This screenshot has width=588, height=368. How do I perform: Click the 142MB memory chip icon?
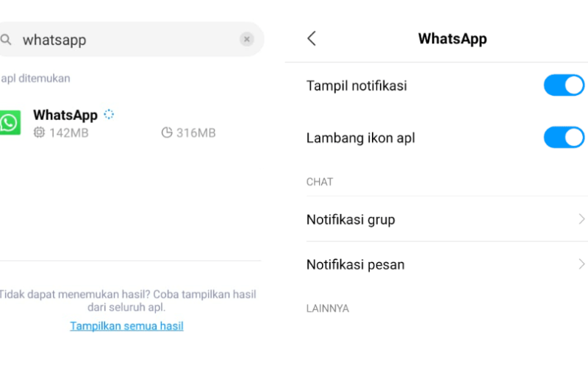(39, 132)
